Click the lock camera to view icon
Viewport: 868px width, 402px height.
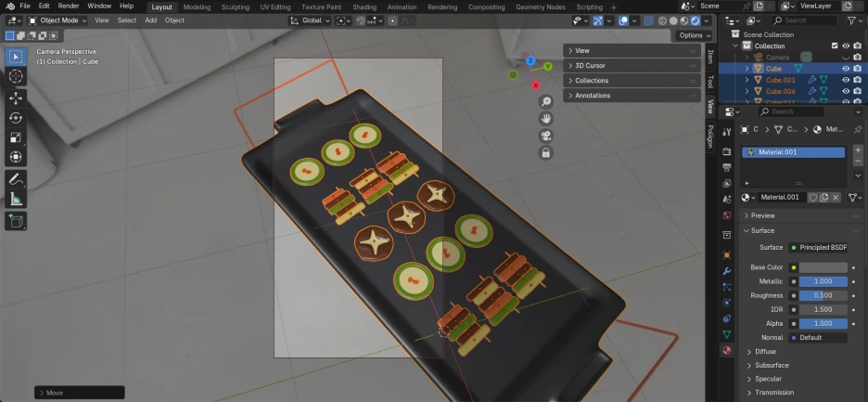(546, 153)
